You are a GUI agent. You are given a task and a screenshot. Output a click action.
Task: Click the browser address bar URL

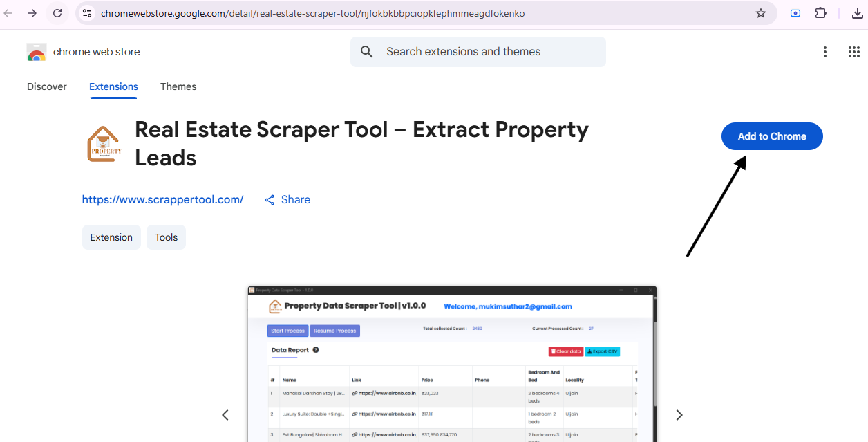tap(312, 13)
